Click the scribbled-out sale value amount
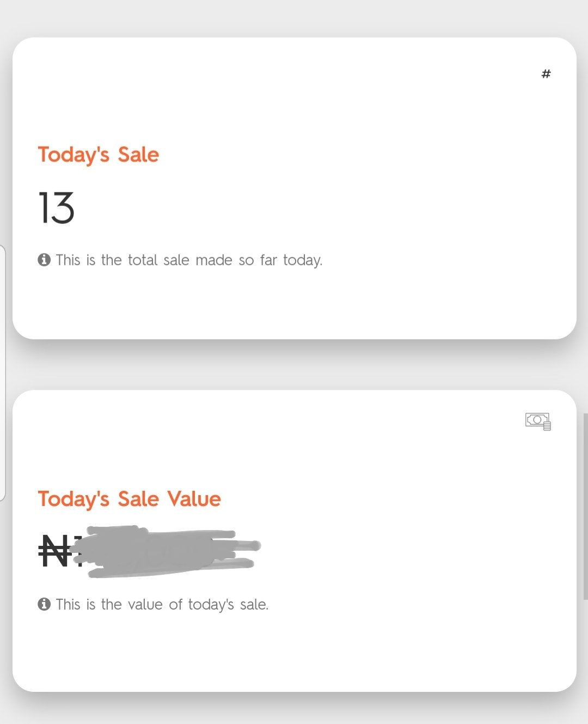588x724 pixels. click(169, 551)
